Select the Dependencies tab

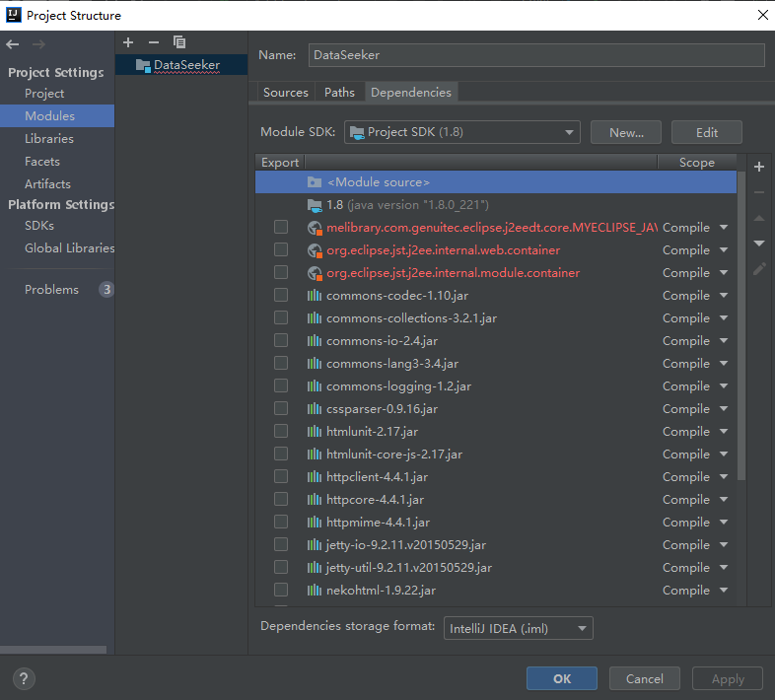411,93
